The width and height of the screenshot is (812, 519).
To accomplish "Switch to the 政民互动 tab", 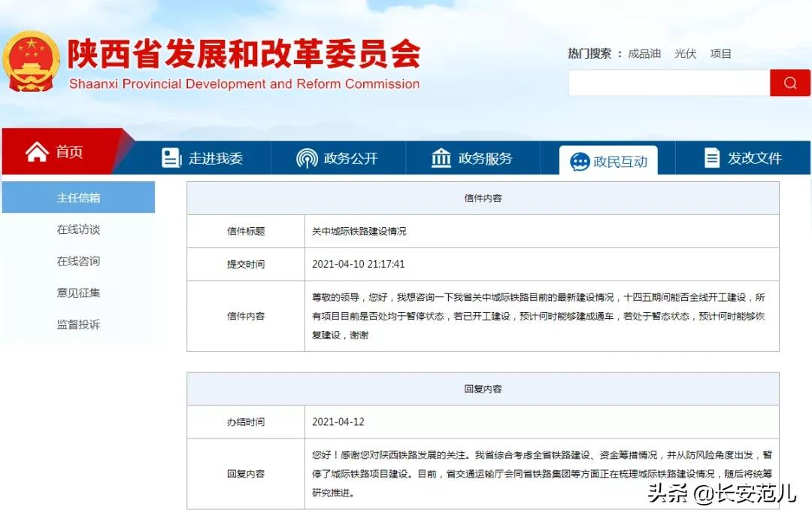I will pos(608,161).
